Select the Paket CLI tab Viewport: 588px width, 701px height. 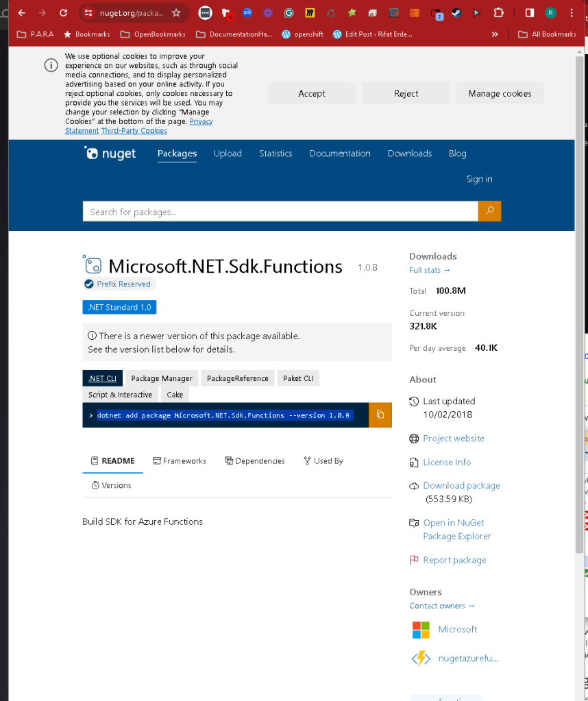tap(298, 378)
